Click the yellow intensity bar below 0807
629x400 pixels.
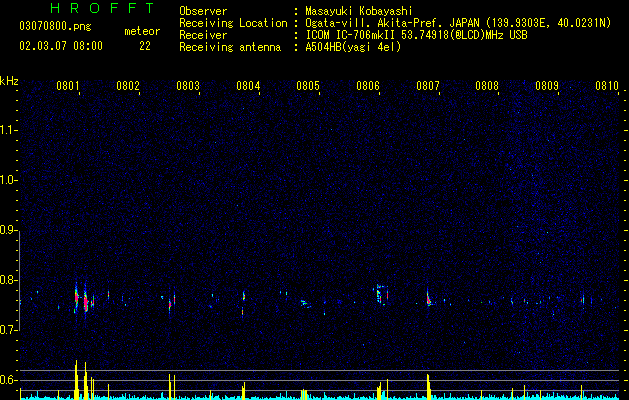point(428,387)
